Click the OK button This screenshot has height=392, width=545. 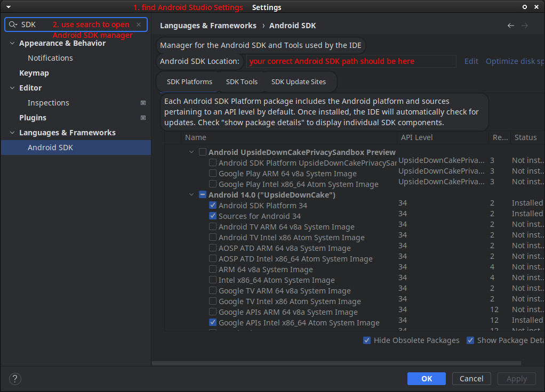coord(427,379)
